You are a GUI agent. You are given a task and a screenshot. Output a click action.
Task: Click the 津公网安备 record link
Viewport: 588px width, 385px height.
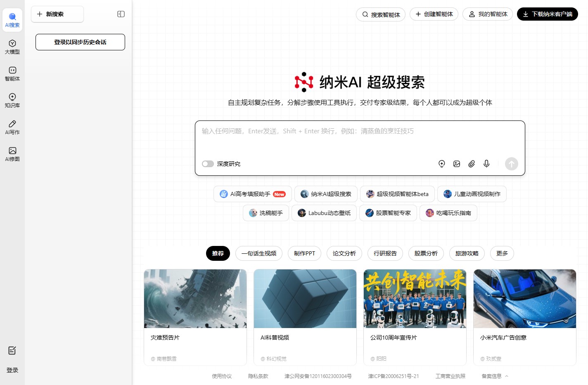[x=318, y=376]
